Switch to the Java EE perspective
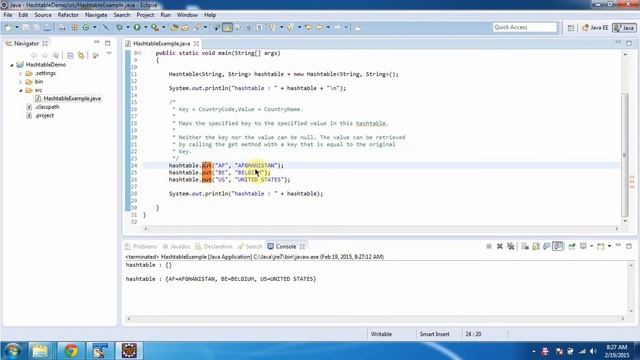Screen dimensions: 640x360 pyautogui.click(x=595, y=28)
